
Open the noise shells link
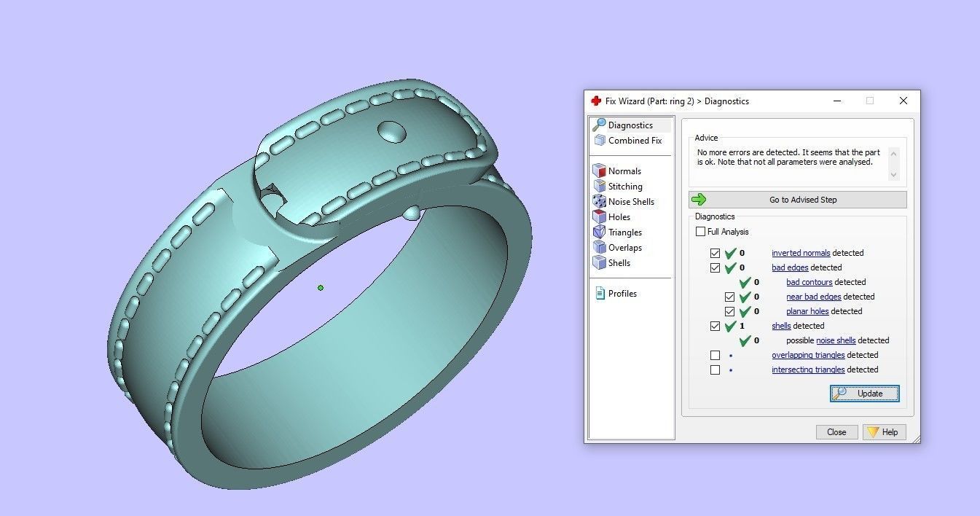pyautogui.click(x=836, y=340)
